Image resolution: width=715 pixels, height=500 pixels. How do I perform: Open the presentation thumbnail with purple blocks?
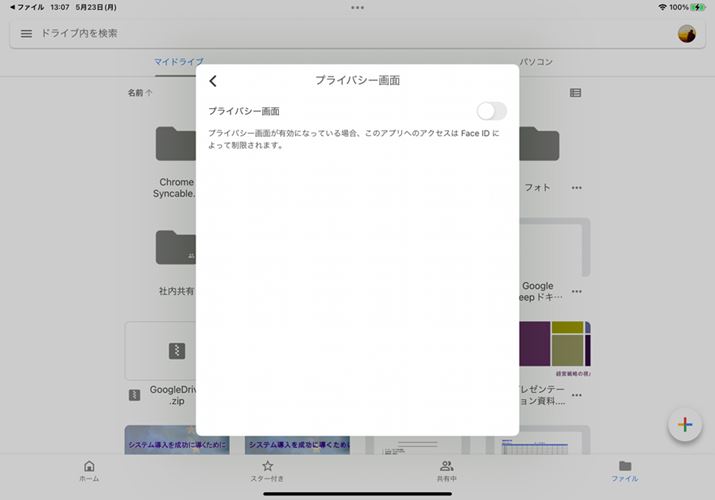(555, 349)
